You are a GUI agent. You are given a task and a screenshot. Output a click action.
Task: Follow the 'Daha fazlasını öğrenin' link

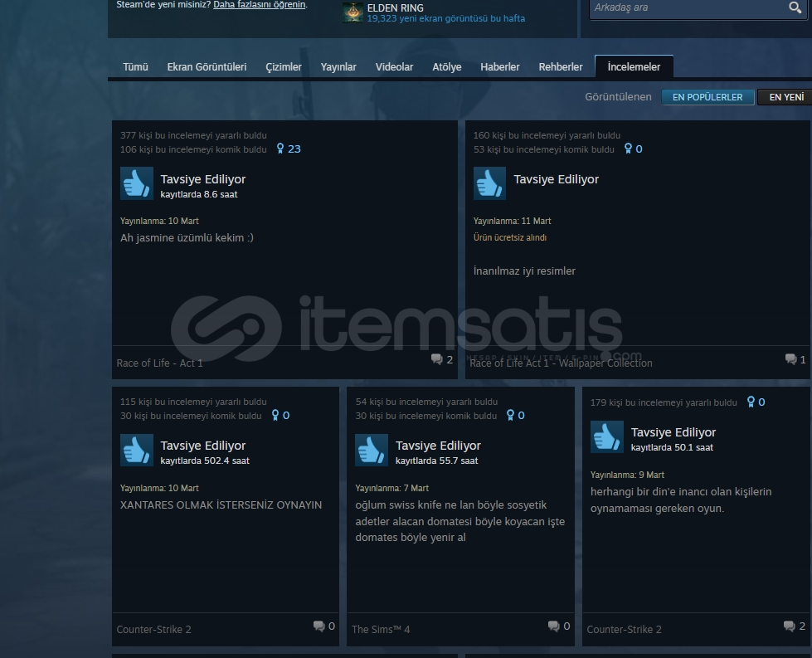coord(260,5)
